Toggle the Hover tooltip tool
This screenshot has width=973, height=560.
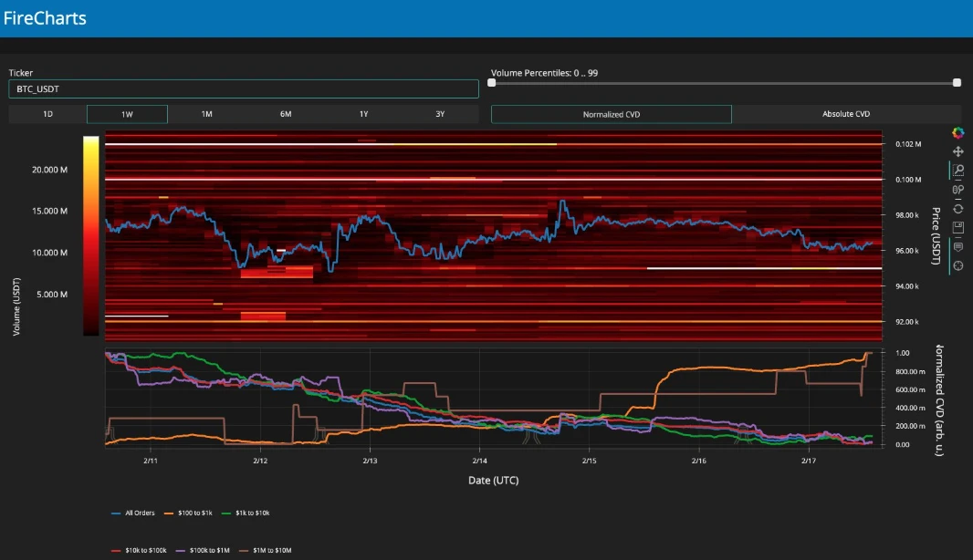[x=958, y=247]
